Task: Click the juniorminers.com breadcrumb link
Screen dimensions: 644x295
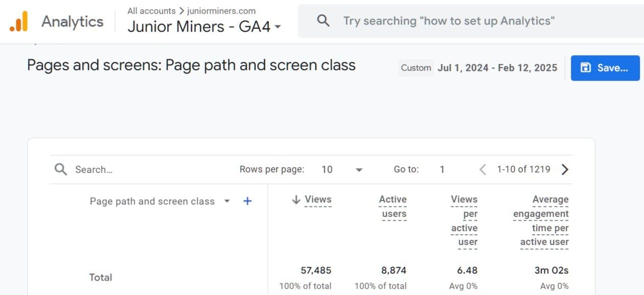Action: click(221, 11)
